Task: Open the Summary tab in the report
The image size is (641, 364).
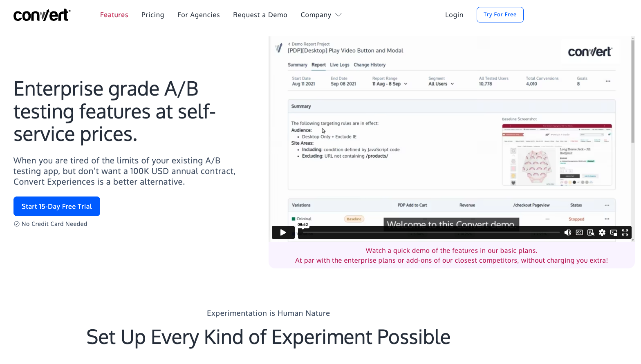Action: [x=297, y=65]
